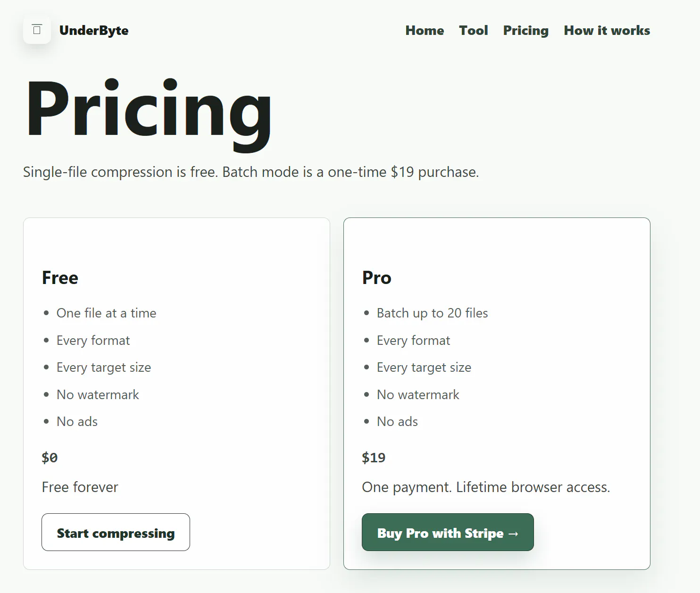The height and width of the screenshot is (593, 700).
Task: Select Pricing in the top navigation
Action: [526, 31]
